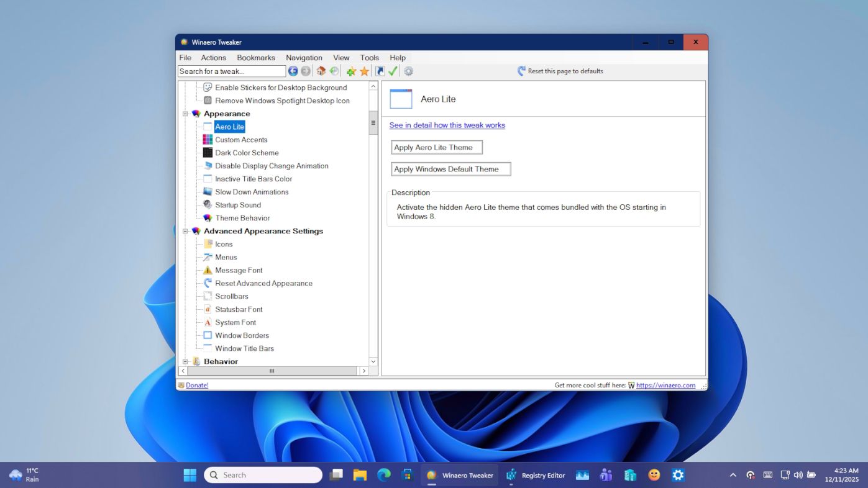Click the Apply Aero Lite Theme button
The height and width of the screenshot is (488, 868).
[436, 147]
